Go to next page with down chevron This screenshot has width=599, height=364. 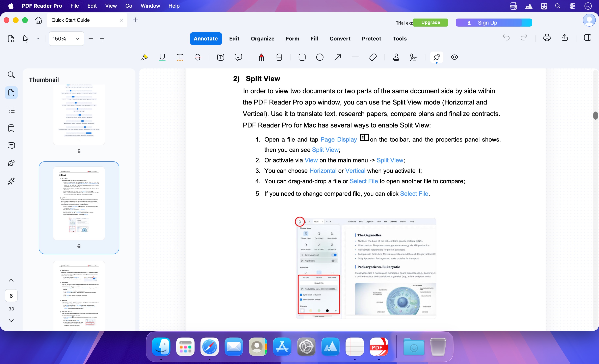coord(11,320)
